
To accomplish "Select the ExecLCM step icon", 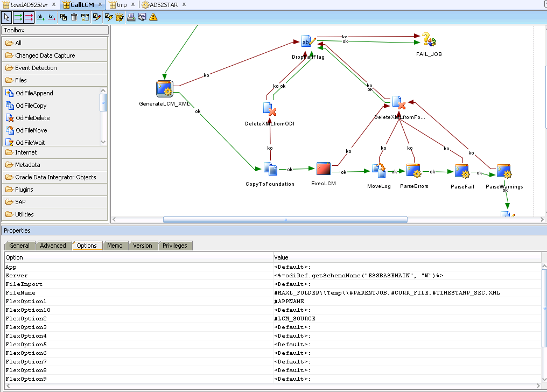I will point(324,169).
